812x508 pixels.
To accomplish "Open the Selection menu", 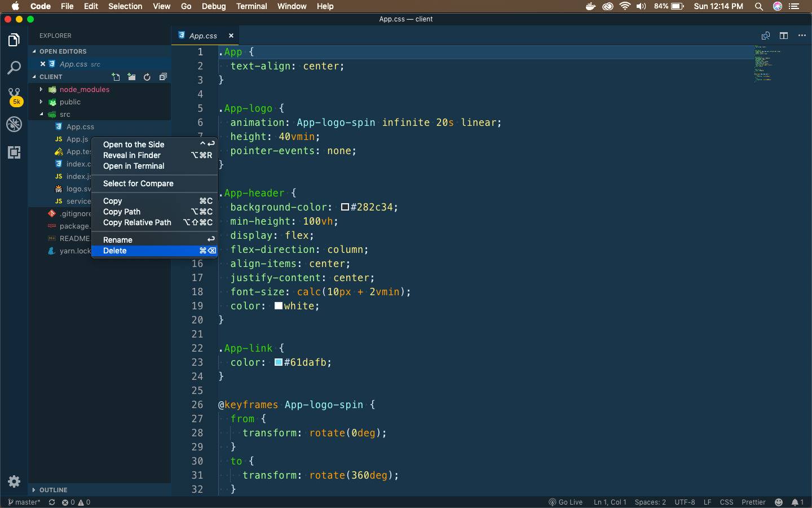I will point(125,6).
